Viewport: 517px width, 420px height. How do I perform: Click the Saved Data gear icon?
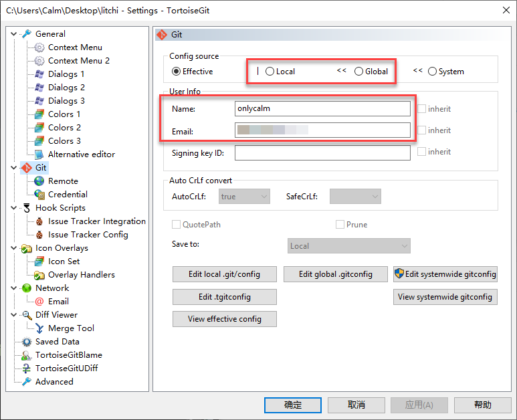point(27,342)
